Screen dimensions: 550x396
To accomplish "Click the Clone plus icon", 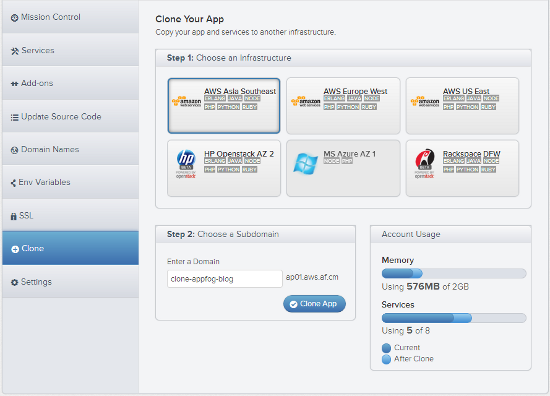I will (x=15, y=249).
